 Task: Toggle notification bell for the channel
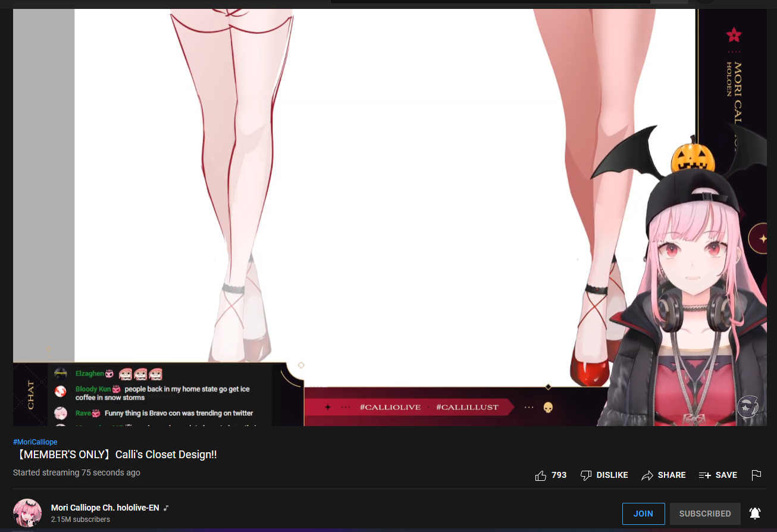coord(755,514)
